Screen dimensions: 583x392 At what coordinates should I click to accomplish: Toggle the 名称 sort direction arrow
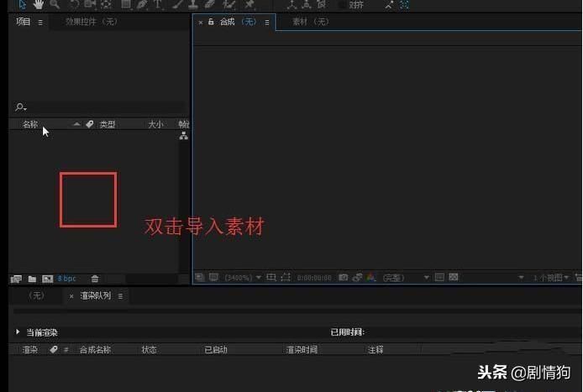click(x=76, y=124)
